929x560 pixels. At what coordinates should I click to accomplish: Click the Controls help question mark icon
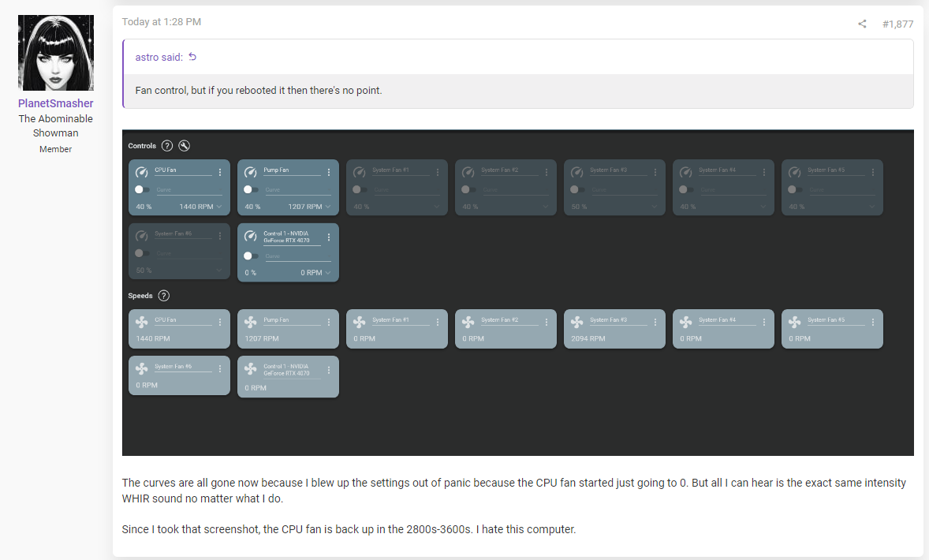point(167,146)
